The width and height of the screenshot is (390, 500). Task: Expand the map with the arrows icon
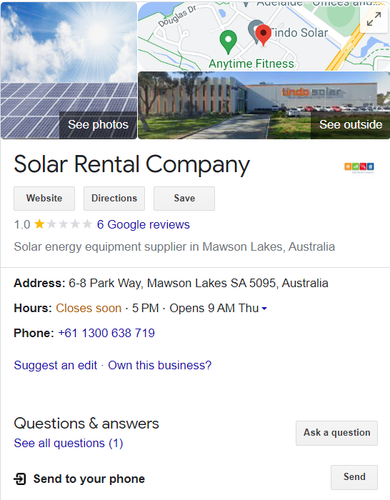coord(374,19)
